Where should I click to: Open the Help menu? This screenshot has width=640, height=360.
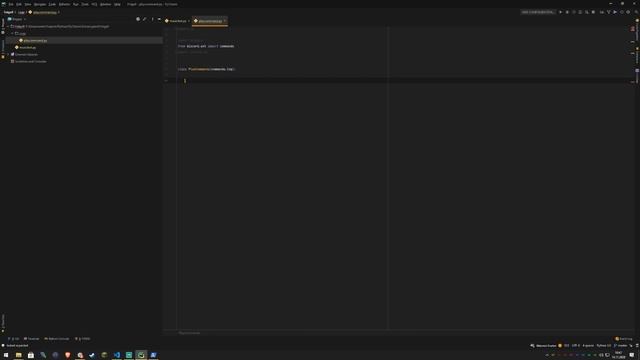[117, 4]
